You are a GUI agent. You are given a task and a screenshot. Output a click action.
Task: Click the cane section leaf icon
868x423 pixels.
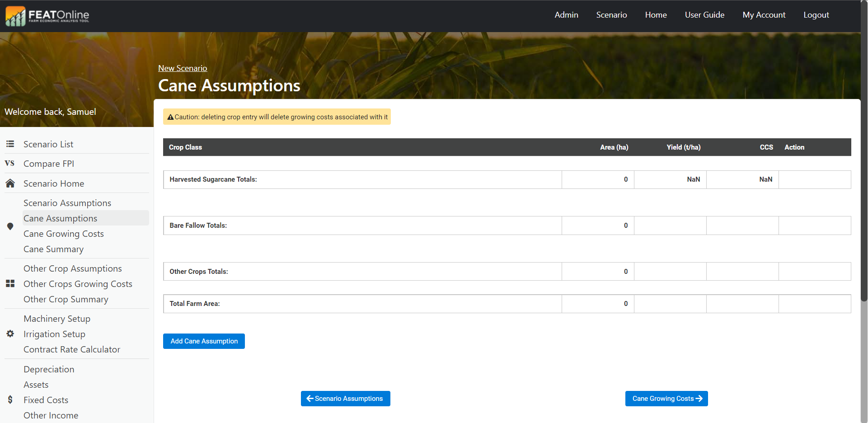click(x=10, y=226)
